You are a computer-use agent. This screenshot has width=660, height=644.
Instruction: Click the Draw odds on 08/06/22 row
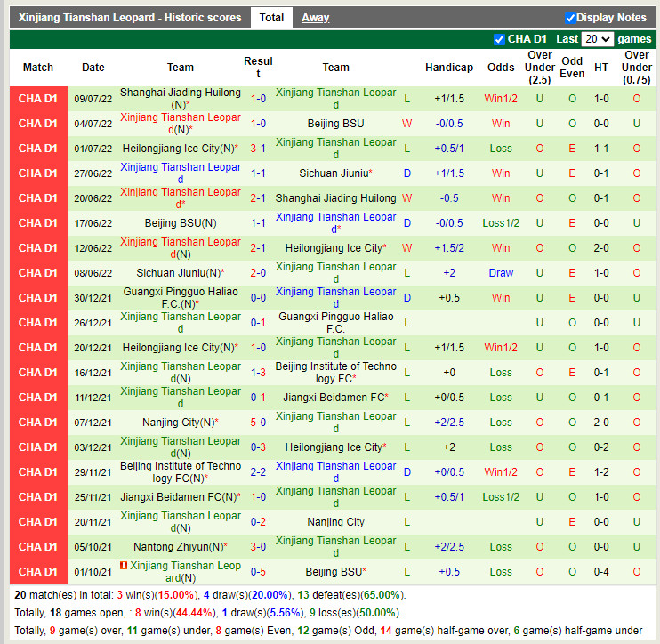(x=501, y=273)
